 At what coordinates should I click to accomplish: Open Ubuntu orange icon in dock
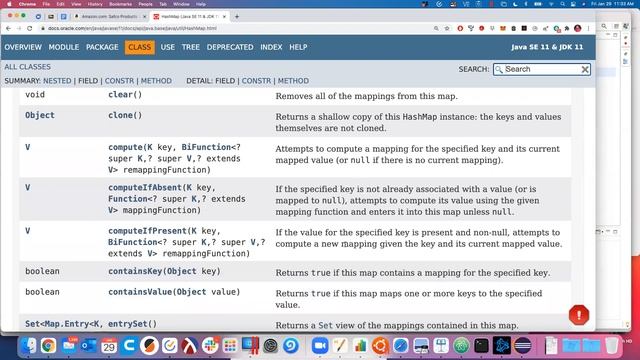tap(380, 346)
